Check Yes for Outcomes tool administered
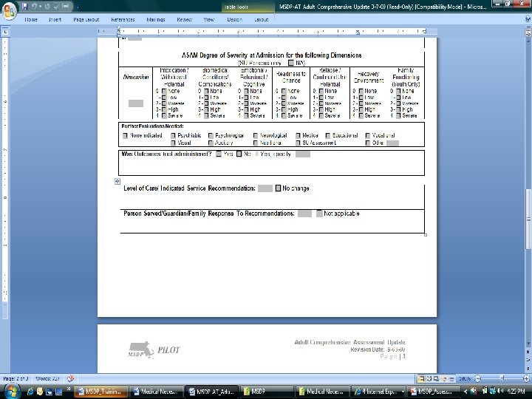 pyautogui.click(x=219, y=154)
